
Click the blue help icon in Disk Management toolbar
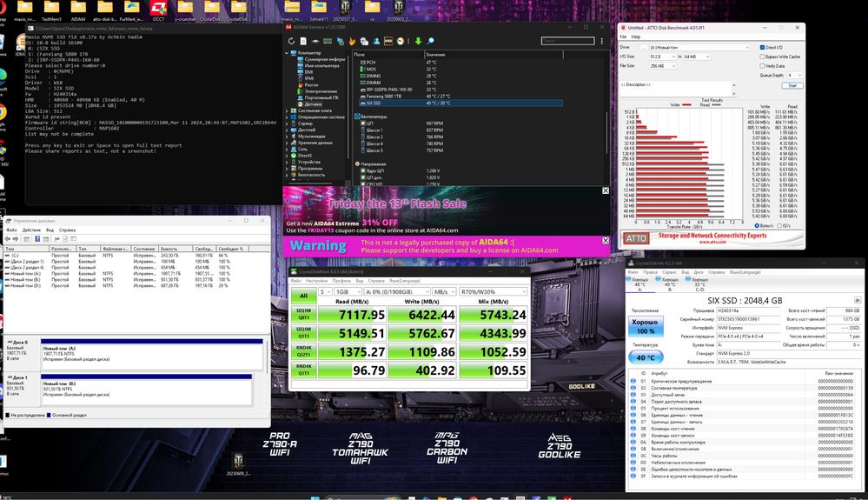(37, 238)
